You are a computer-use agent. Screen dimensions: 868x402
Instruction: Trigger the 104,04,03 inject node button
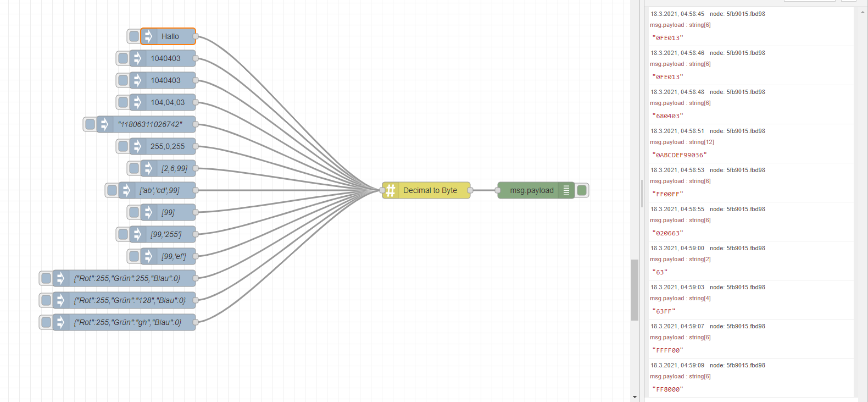click(123, 102)
